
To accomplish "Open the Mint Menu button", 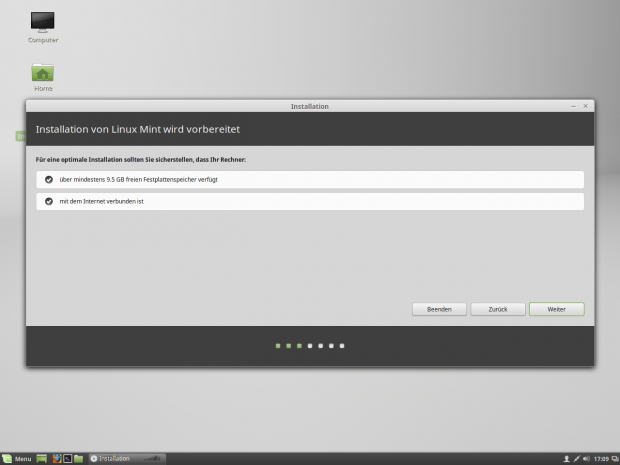I will [x=17, y=459].
